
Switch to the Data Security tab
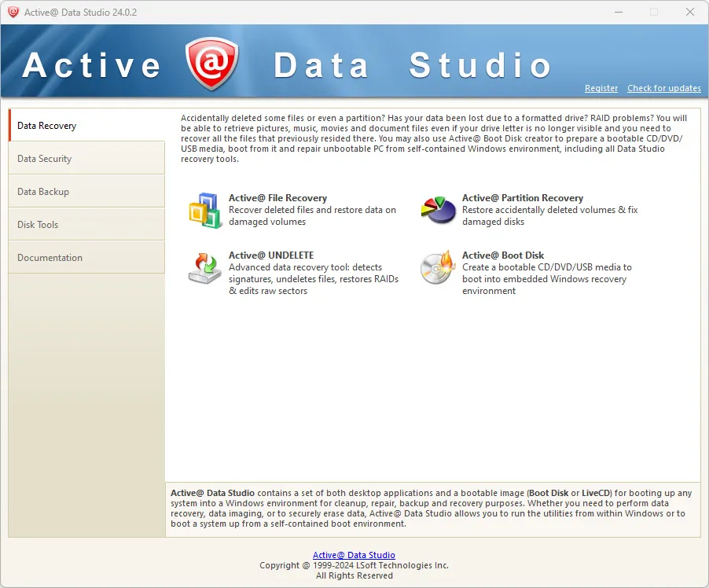[x=86, y=158]
